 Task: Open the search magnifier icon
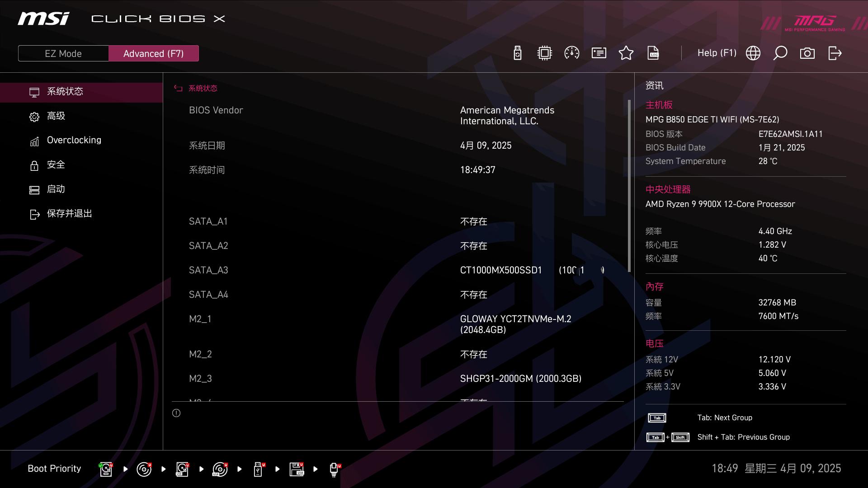[x=780, y=53]
